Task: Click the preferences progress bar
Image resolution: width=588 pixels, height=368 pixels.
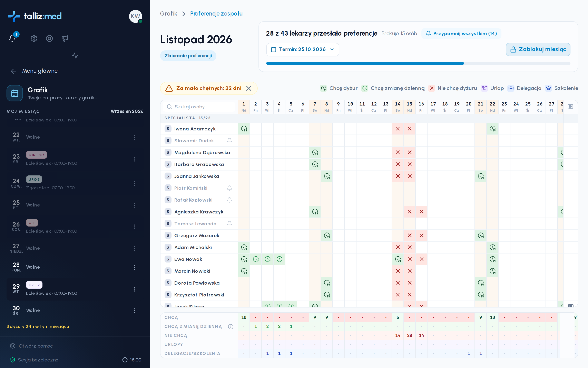Action: coord(418,63)
